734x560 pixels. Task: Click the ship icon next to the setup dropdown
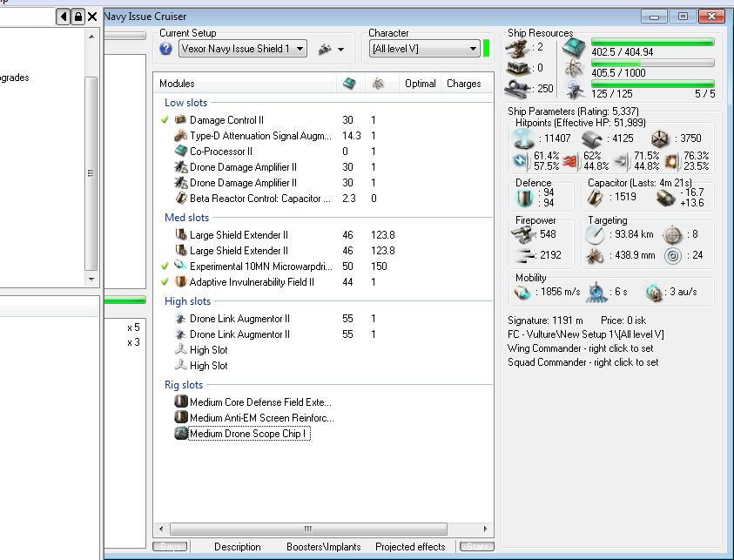[325, 49]
